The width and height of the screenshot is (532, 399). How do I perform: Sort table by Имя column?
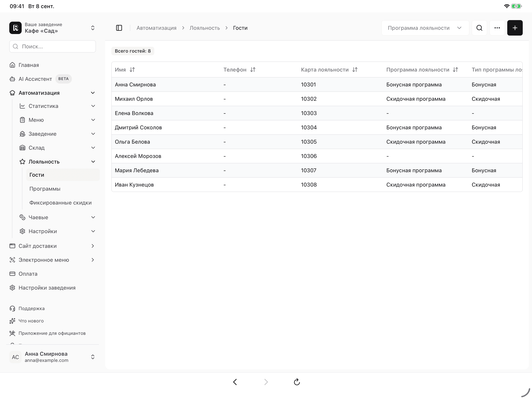pyautogui.click(x=132, y=70)
